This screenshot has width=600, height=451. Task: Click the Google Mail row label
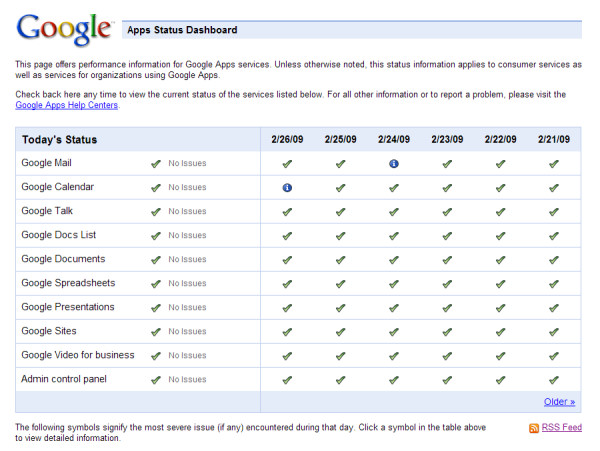point(46,163)
